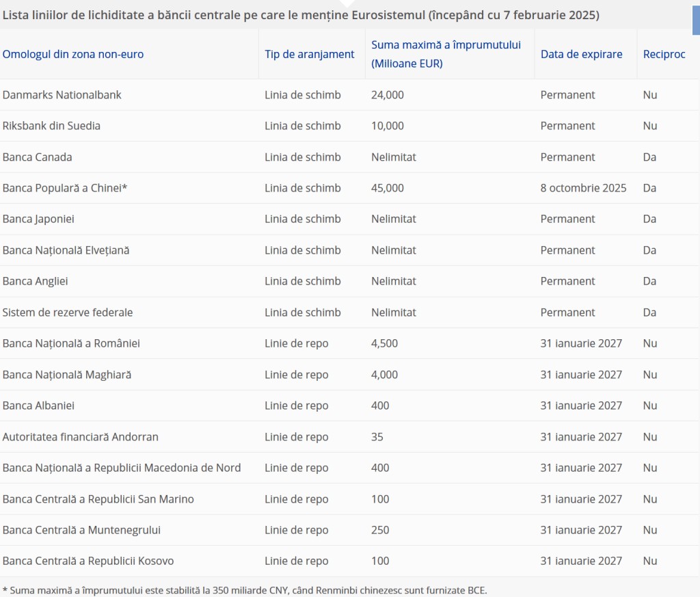Click the Banca Japoniei entry
The height and width of the screenshot is (597, 700).
[x=38, y=219]
